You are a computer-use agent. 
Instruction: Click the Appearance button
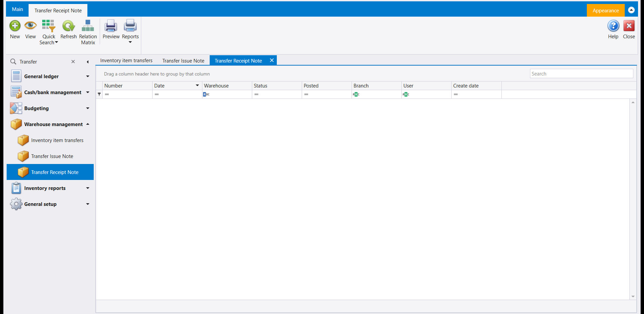[605, 10]
